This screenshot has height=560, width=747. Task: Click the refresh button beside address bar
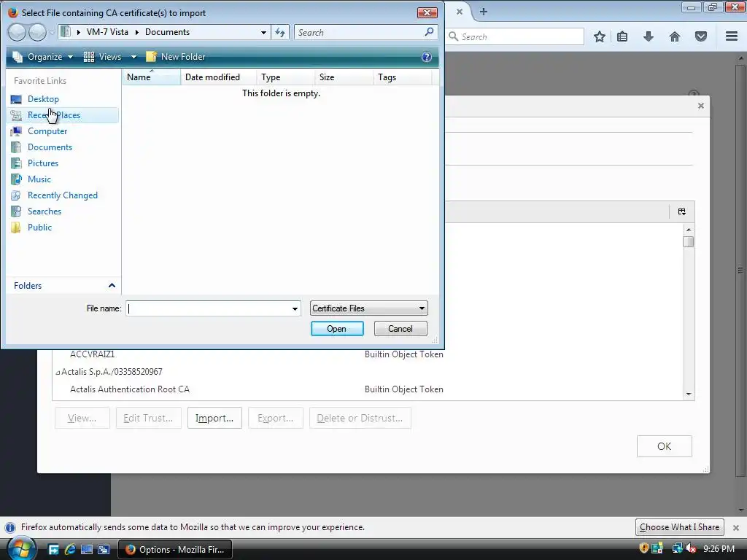point(280,32)
